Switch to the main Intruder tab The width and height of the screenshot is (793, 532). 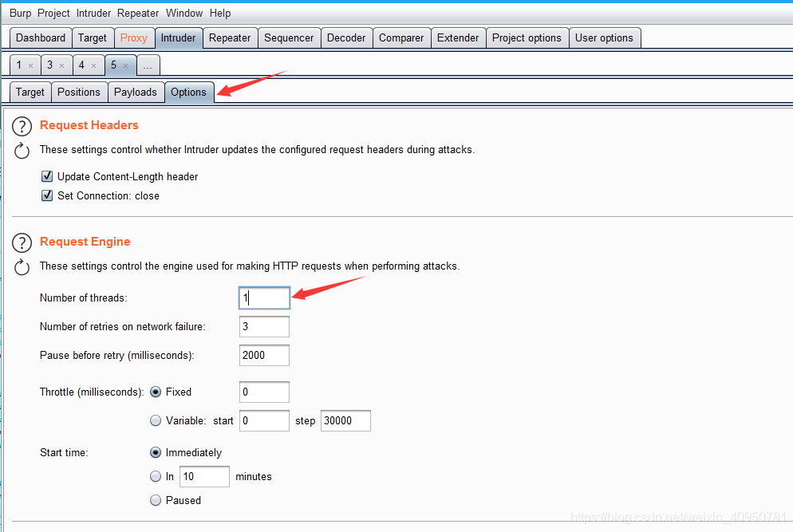pyautogui.click(x=179, y=38)
